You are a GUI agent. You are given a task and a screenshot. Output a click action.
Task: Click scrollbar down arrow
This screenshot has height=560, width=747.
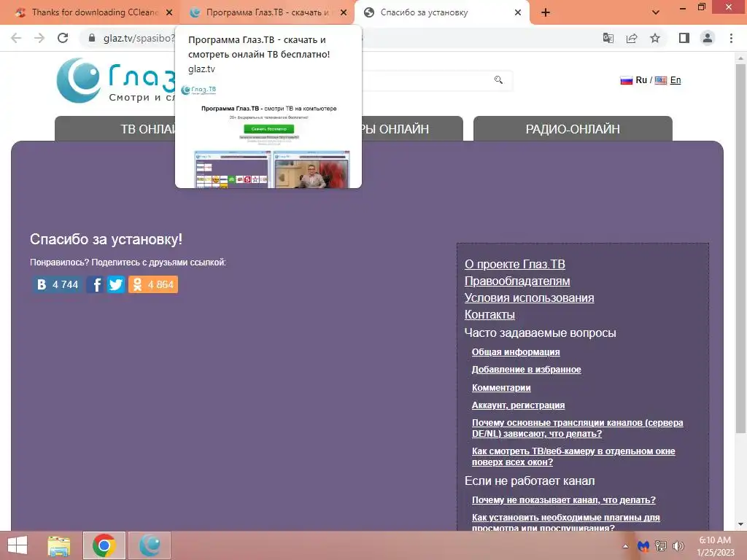(x=740, y=524)
